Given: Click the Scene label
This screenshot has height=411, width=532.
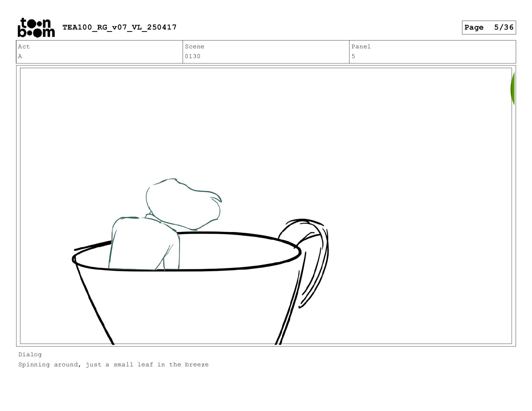Looking at the screenshot, I should [x=194, y=47].
